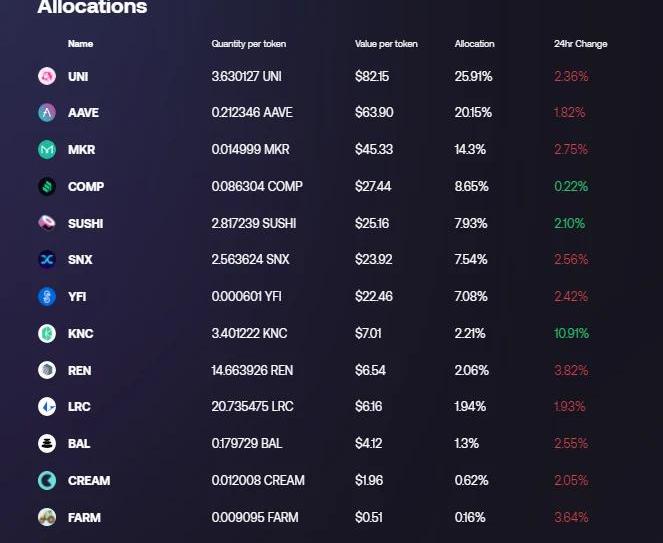Viewport: 663px width, 543px height.
Task: Open the SUSHI token icon
Action: pyautogui.click(x=47, y=223)
